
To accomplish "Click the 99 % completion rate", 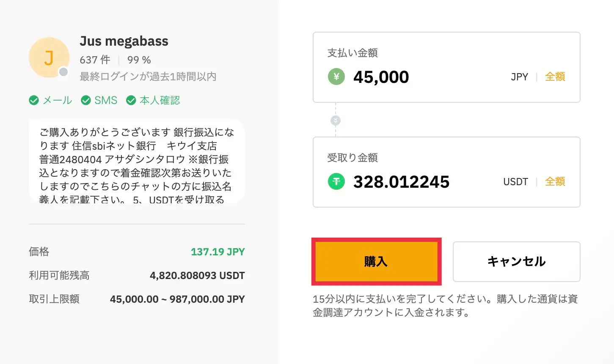I will 139,60.
